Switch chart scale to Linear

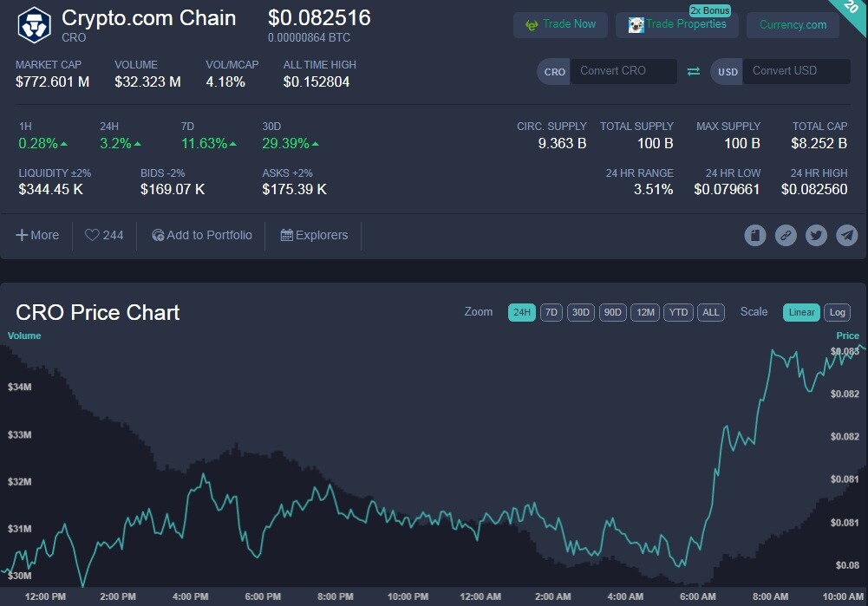point(801,312)
